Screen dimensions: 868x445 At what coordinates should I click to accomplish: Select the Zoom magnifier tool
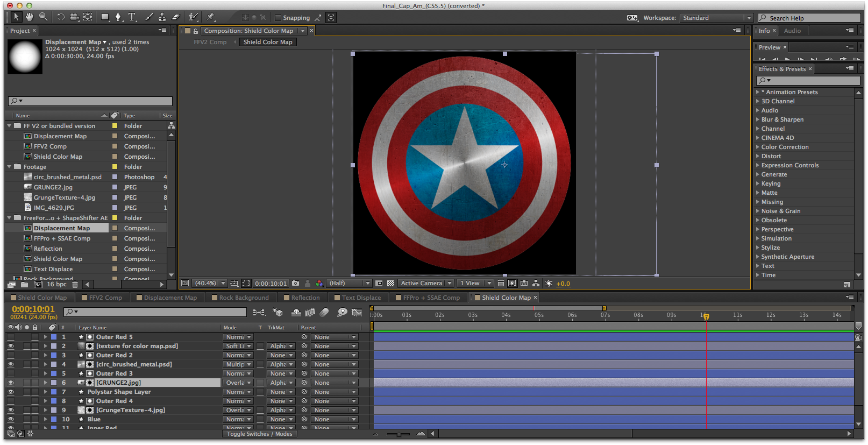(44, 17)
